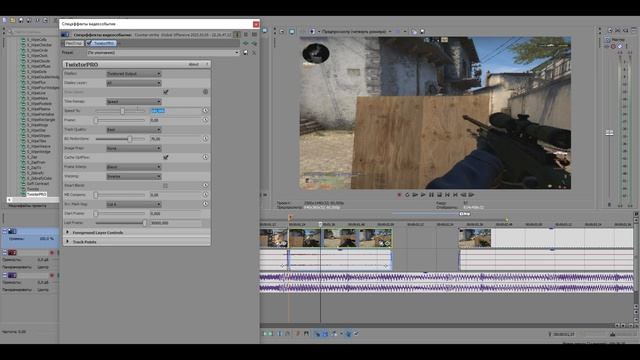640x360 pixels.
Task: Open the preview quality dropdown above video
Action: (357, 31)
